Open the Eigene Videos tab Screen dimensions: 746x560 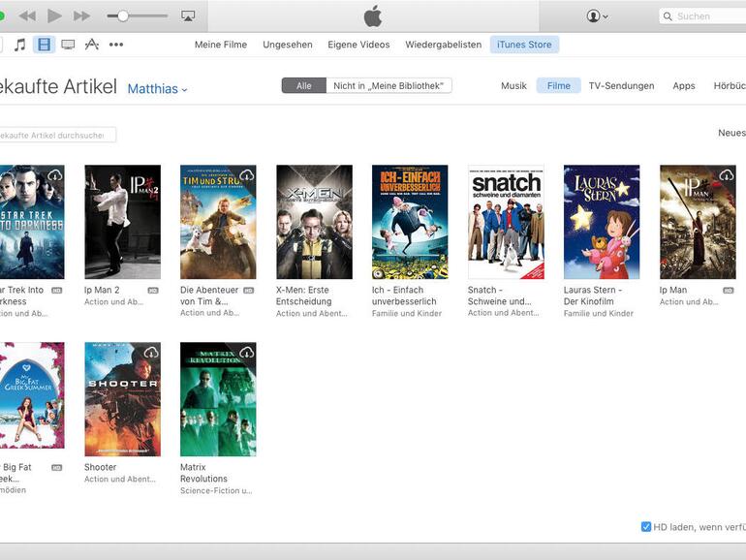point(358,45)
